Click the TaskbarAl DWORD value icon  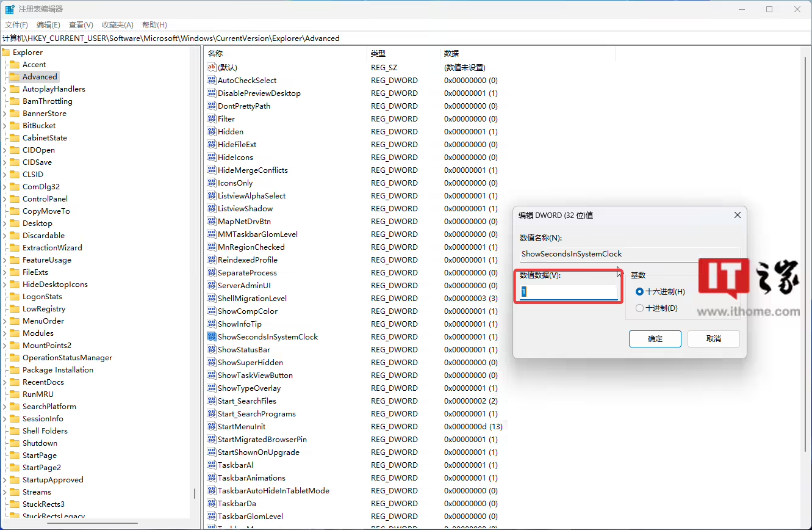pyautogui.click(x=212, y=465)
